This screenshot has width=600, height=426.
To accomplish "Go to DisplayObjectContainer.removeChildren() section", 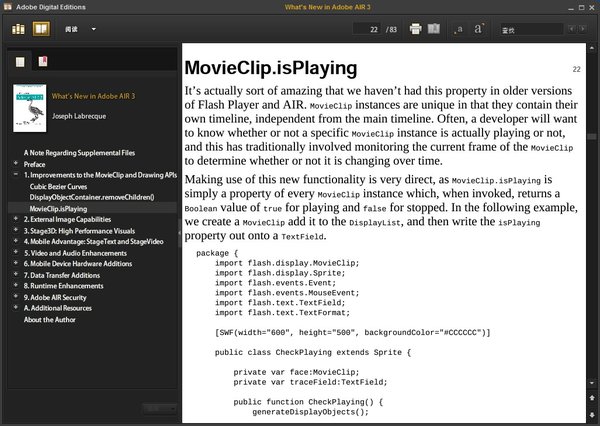I will 91,198.
